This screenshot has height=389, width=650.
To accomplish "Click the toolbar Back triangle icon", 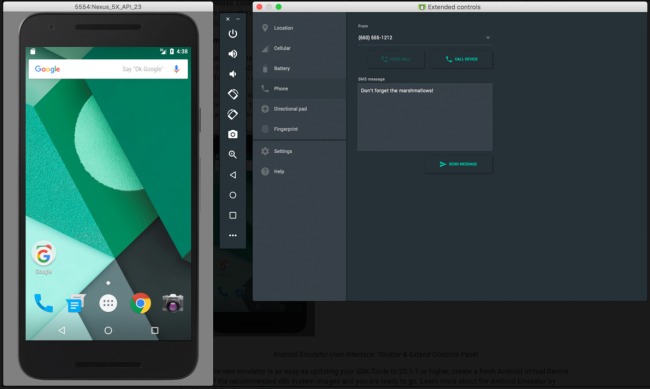I will pyautogui.click(x=233, y=175).
